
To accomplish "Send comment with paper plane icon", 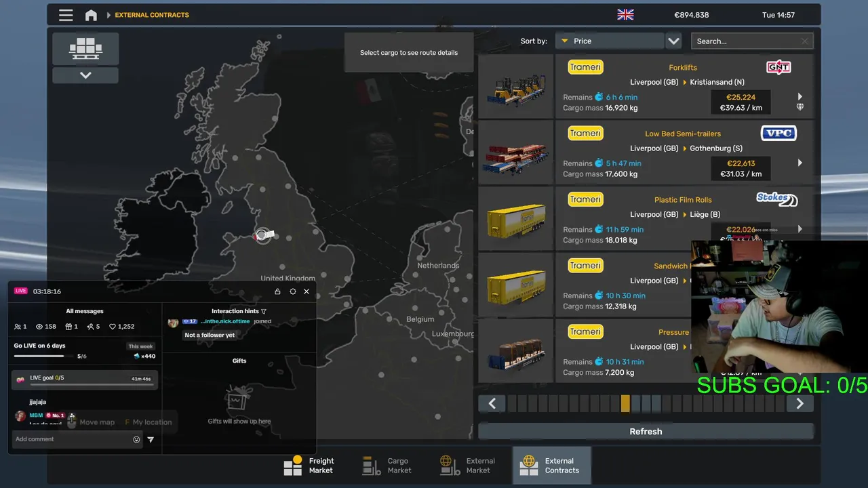I will [151, 440].
